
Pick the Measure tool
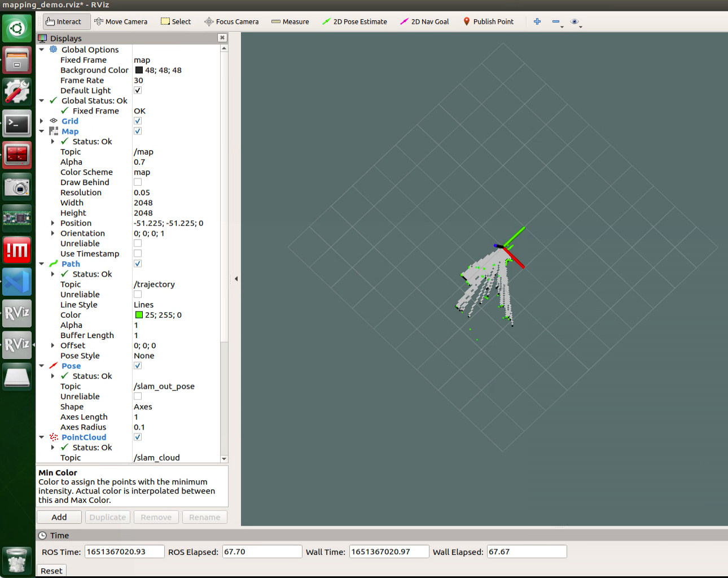[290, 21]
